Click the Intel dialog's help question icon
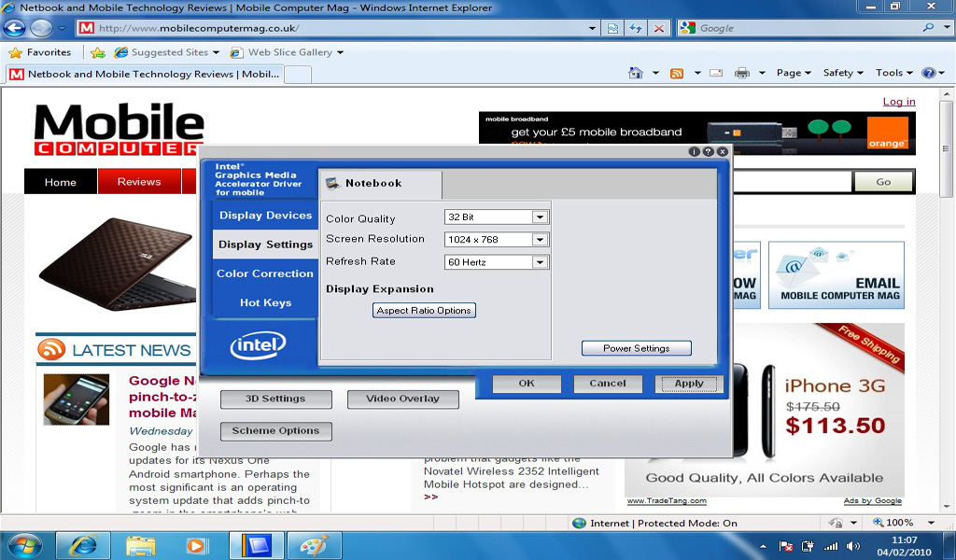This screenshot has width=956, height=560. pyautogui.click(x=709, y=152)
